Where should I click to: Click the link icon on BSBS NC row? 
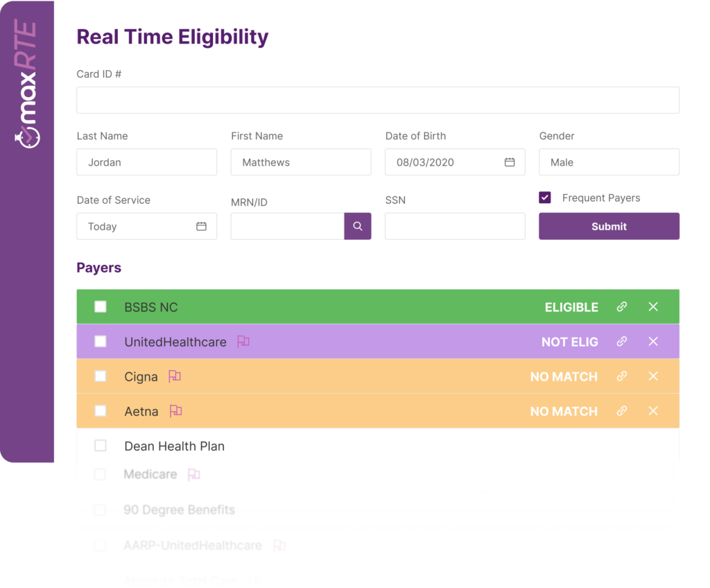[x=622, y=306]
